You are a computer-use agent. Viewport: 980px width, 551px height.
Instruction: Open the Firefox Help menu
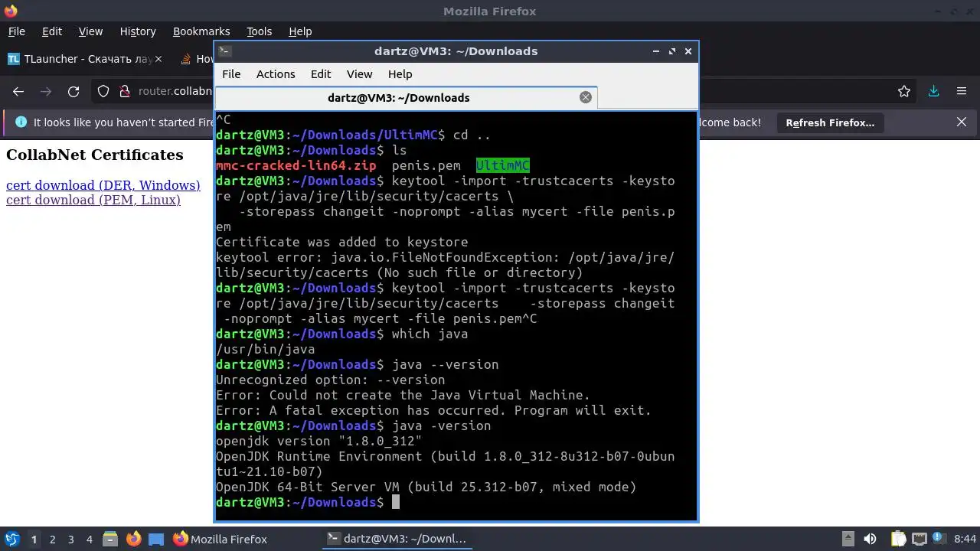(x=300, y=31)
